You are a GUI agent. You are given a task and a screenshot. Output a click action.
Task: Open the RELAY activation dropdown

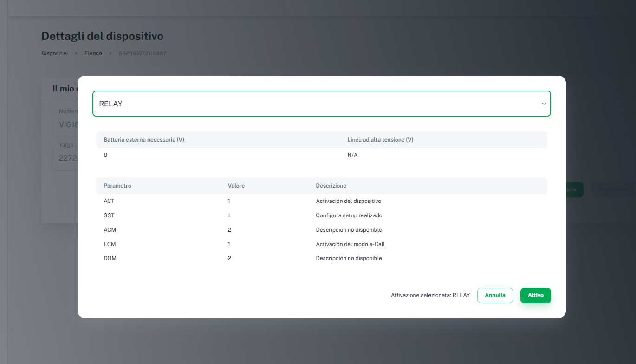[321, 104]
